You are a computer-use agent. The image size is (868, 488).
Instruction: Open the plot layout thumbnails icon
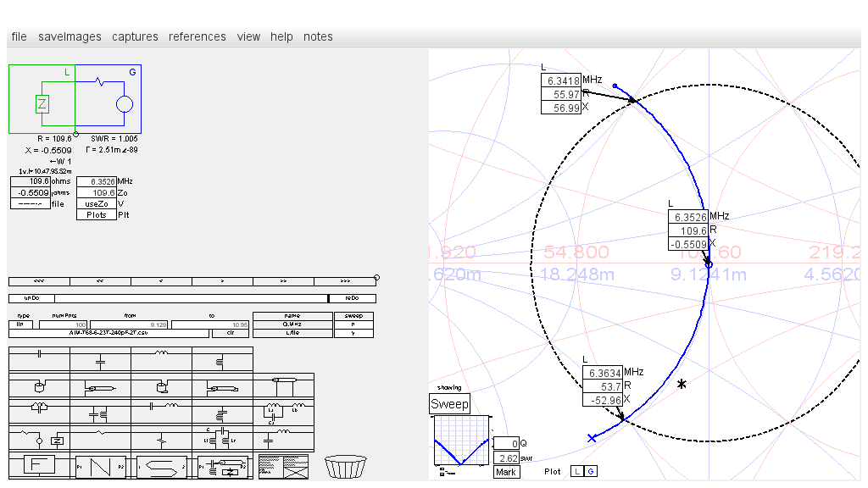point(283,467)
